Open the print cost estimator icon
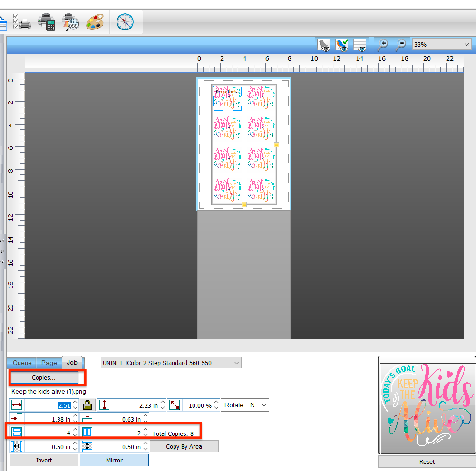 47,22
